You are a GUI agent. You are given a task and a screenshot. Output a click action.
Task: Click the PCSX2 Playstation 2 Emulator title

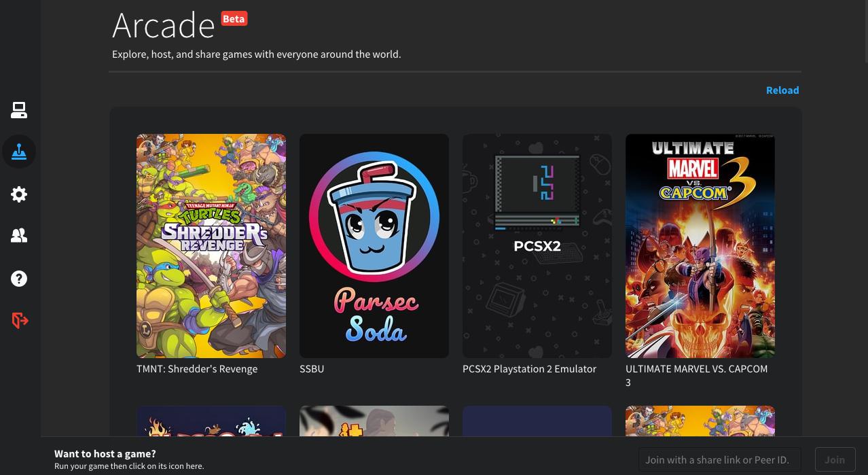point(529,369)
